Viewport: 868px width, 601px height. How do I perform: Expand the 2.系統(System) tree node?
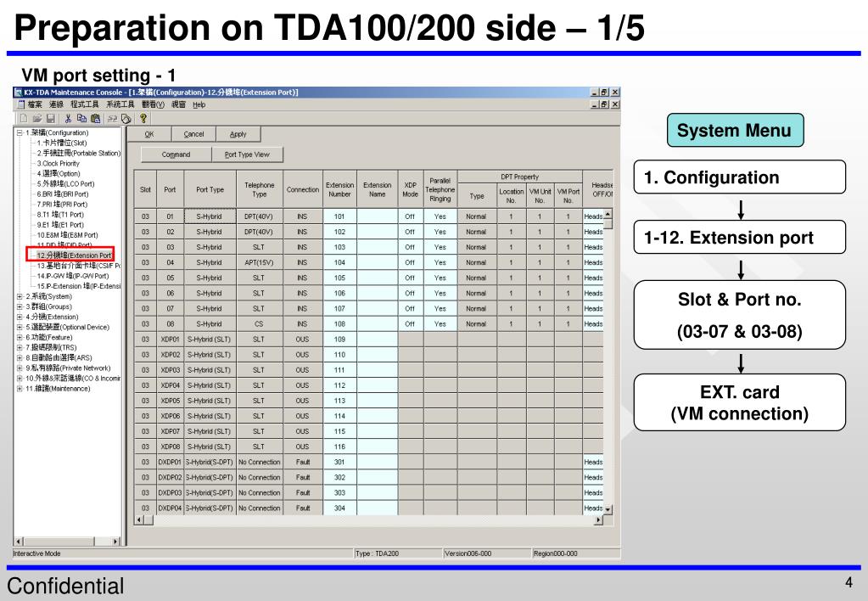[20, 296]
